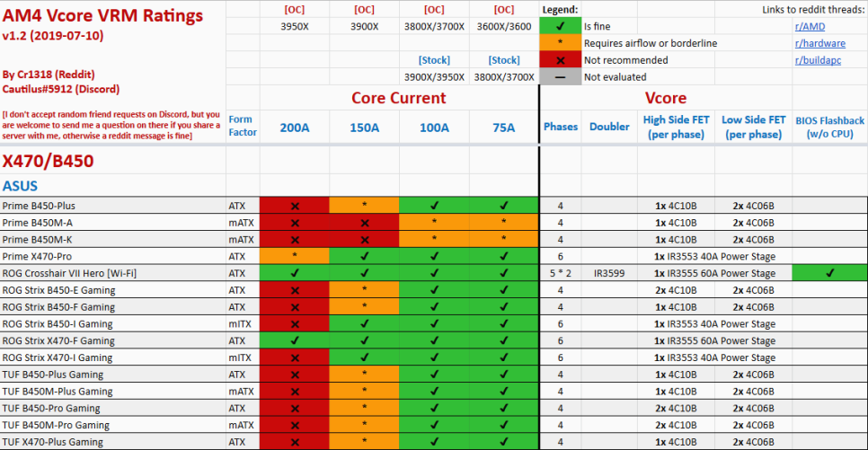Click the 'mITX' cell for ROG Strix X470-I Gaming
868x450 pixels.
point(243,357)
